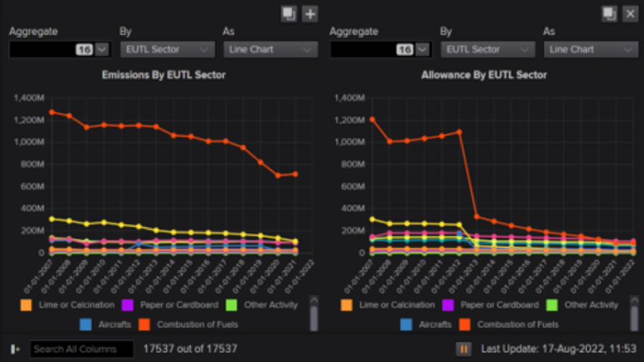Click the 1,400M axis label on the Emissions chart
The height and width of the screenshot is (362, 644).
tap(29, 98)
